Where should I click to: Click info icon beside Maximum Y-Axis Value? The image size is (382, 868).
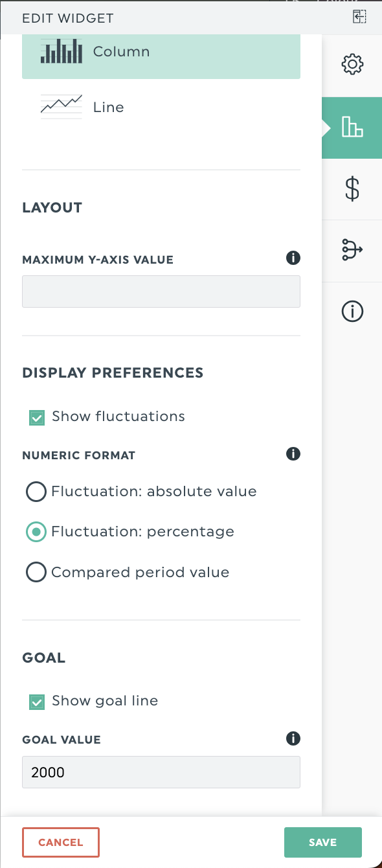tap(293, 258)
